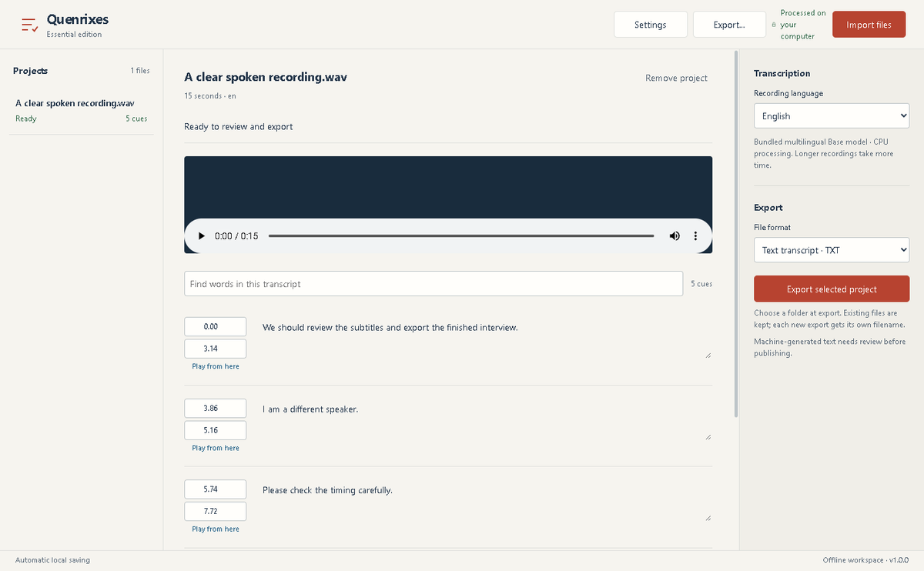Click Play from here under cue 5.74
Image resolution: width=924 pixels, height=571 pixels.
(216, 529)
